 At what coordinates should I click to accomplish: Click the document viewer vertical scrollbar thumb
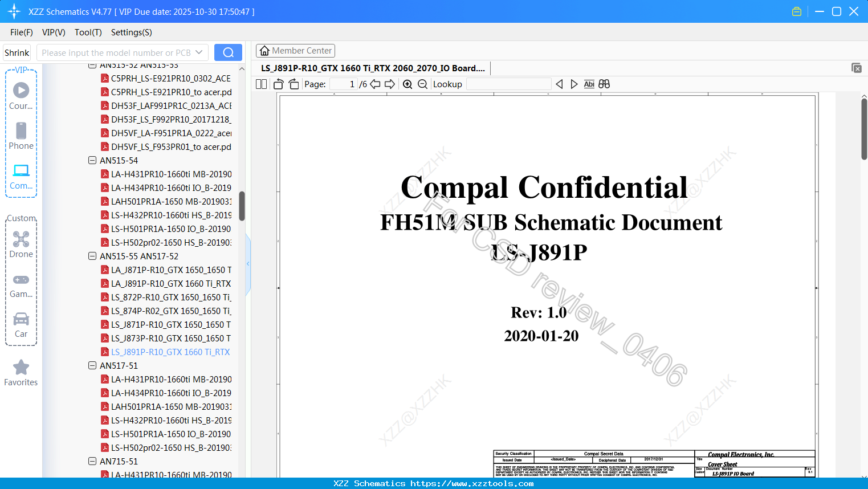[864, 129]
